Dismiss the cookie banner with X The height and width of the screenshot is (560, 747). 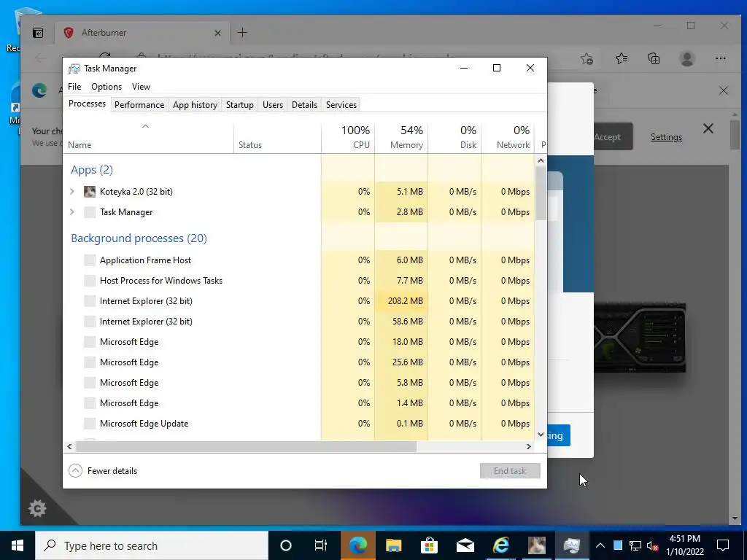point(708,128)
